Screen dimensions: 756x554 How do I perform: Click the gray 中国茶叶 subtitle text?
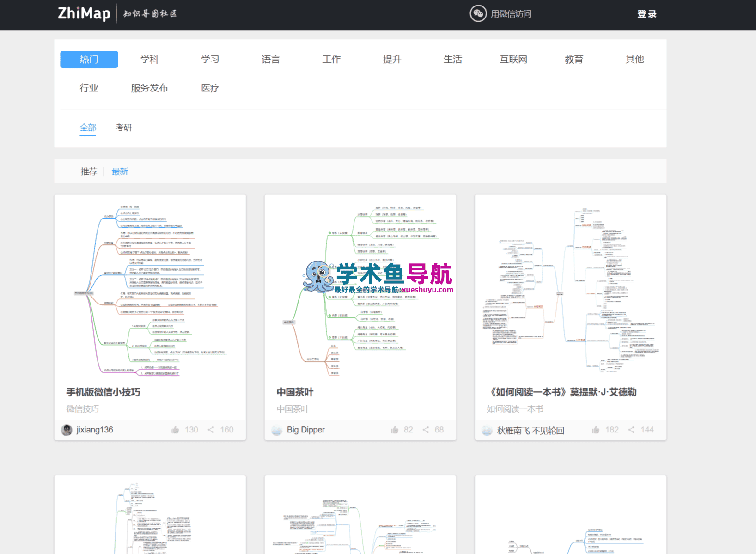(293, 409)
